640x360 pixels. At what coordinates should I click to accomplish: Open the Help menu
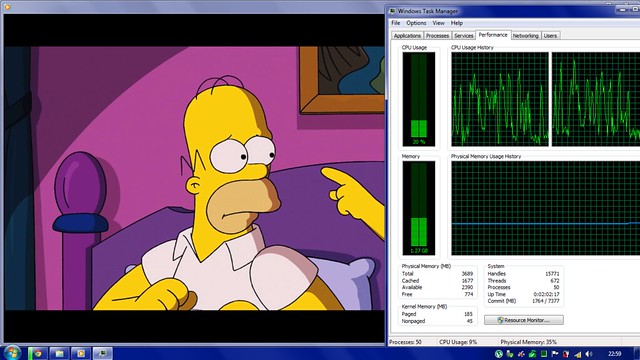(457, 23)
